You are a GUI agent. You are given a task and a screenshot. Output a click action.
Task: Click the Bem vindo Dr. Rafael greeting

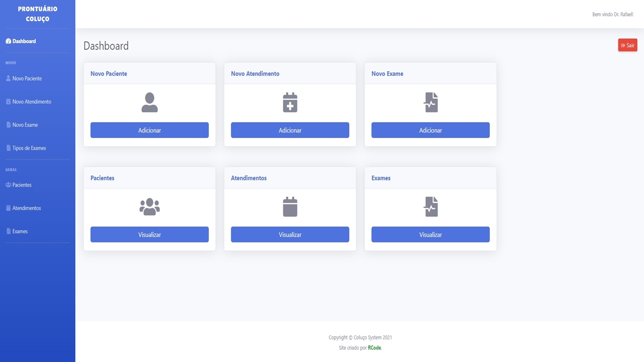point(612,15)
